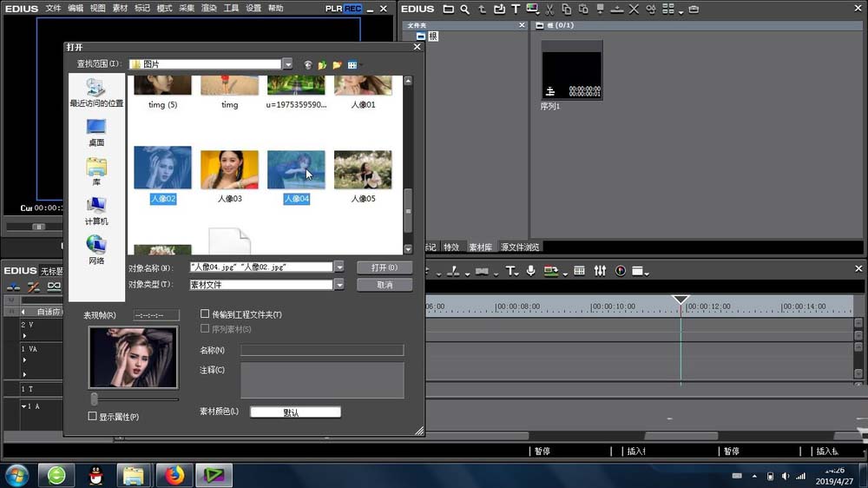
Task: Go to 网络 in places sidebar
Action: tap(96, 250)
